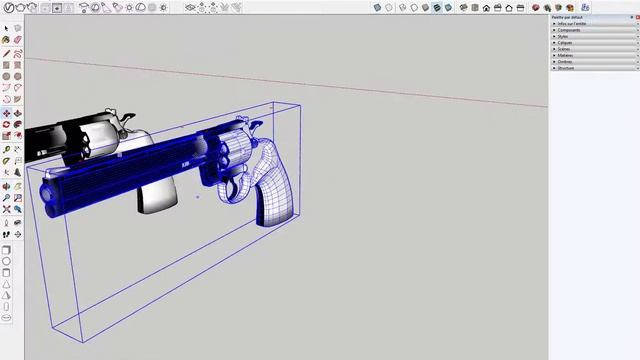Select the Freehand drawing tool
Image resolution: width=640 pixels, height=360 pixels.
[18, 53]
